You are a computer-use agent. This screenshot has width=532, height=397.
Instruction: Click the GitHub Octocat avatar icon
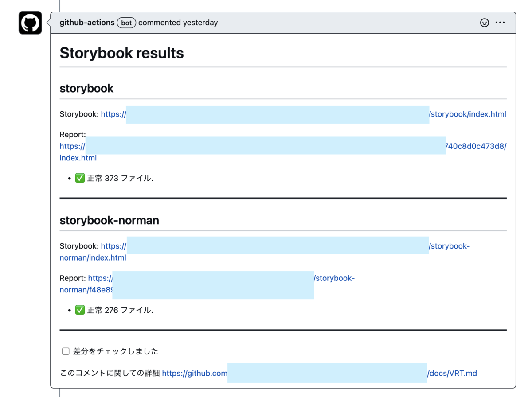coord(30,23)
